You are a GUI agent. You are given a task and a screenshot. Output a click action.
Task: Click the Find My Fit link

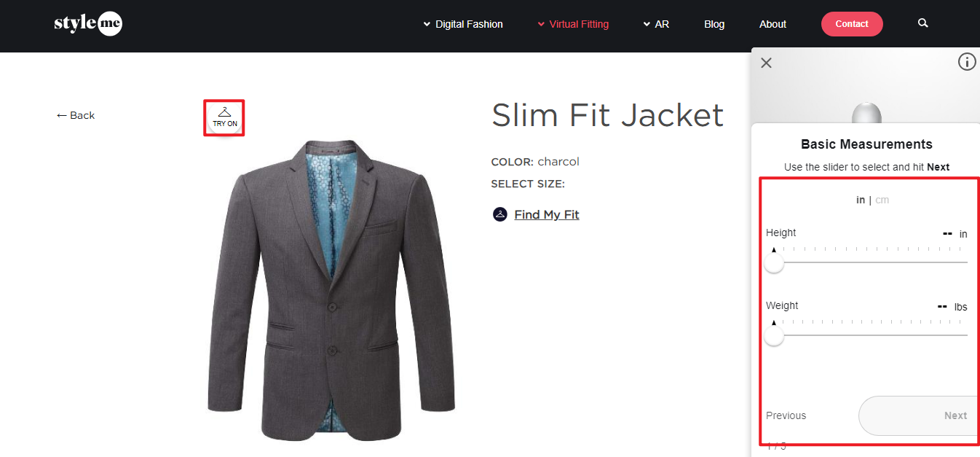coord(547,214)
